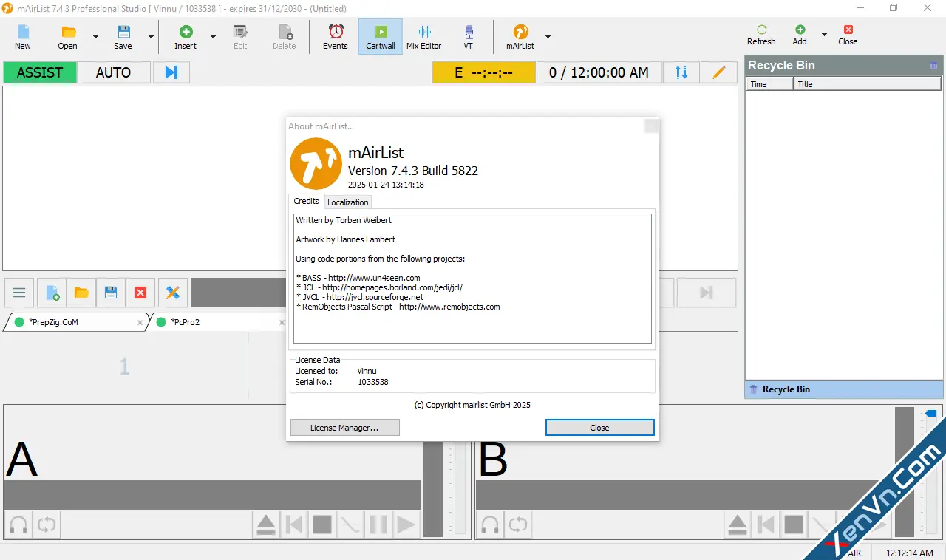Click the New playlist icon
Viewport: 946px width, 560px height.
coord(23,32)
